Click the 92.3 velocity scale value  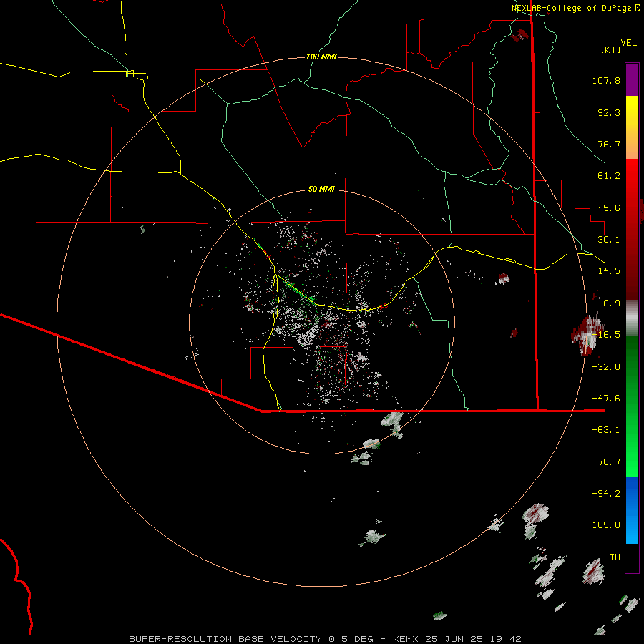click(x=609, y=112)
